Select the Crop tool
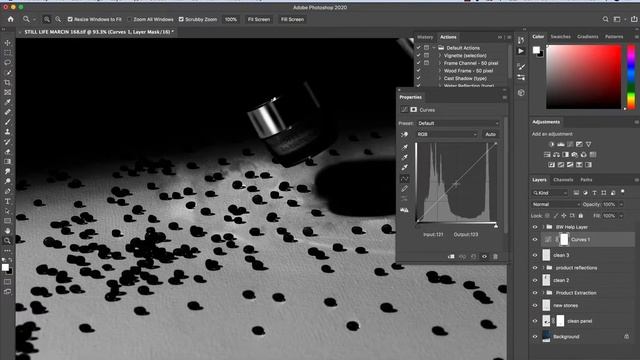This screenshot has height=360, width=640. click(7, 82)
